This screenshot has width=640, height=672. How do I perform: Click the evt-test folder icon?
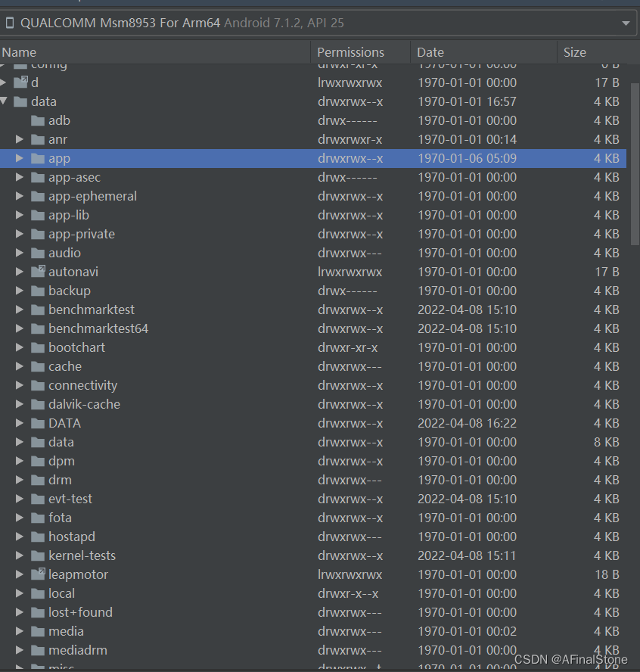pos(38,499)
